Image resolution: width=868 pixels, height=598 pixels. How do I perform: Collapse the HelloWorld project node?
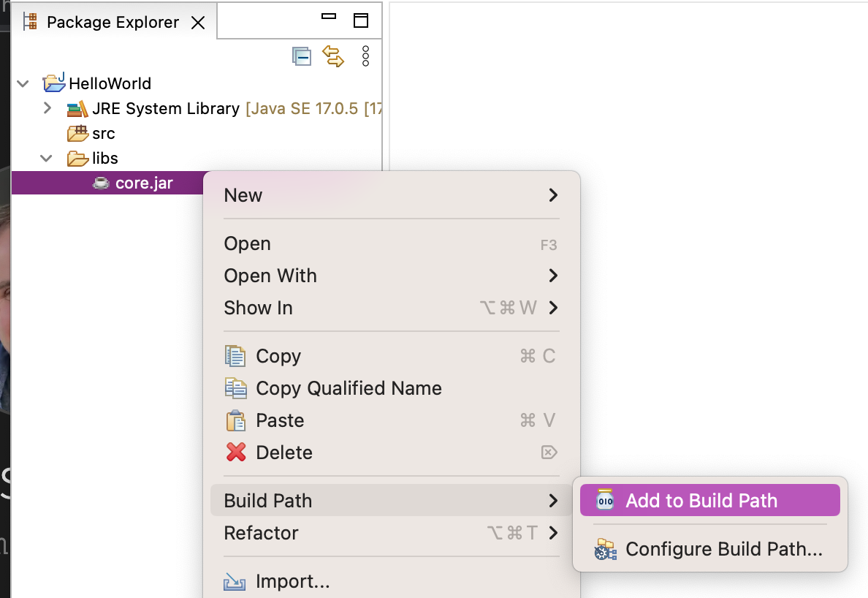click(x=24, y=83)
